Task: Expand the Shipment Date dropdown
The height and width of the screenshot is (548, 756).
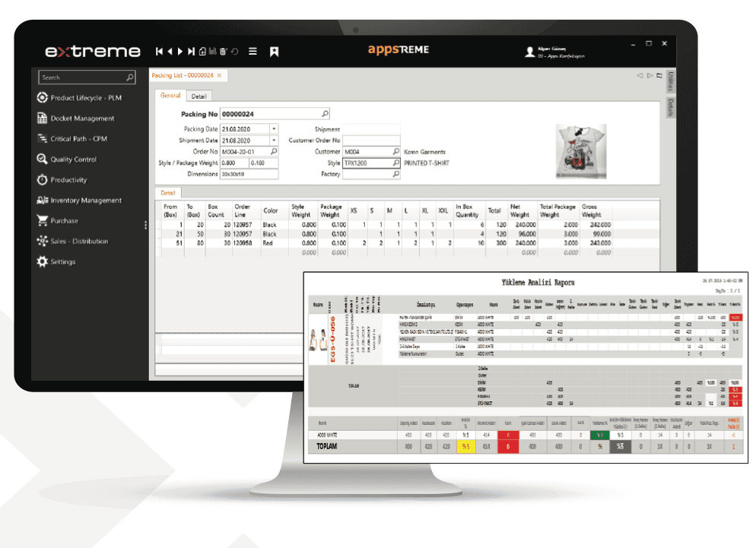Action: tap(274, 141)
